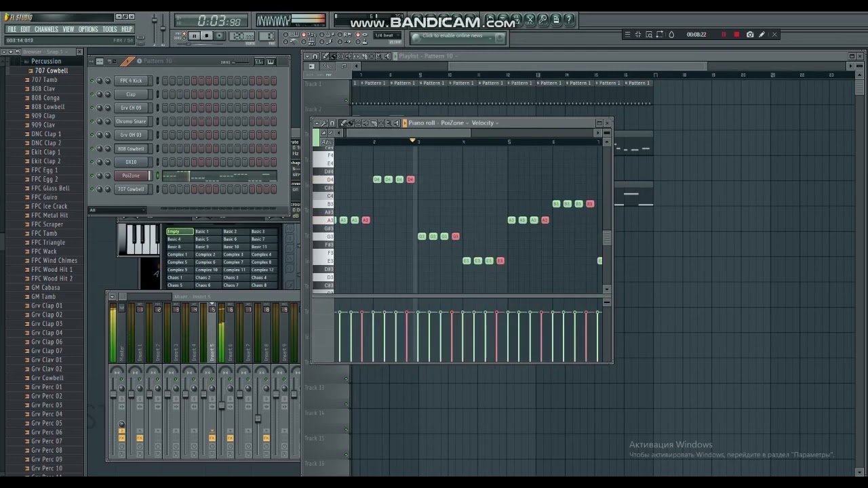
Task: Open the help question-mark icon in toolbar
Action: click(568, 20)
